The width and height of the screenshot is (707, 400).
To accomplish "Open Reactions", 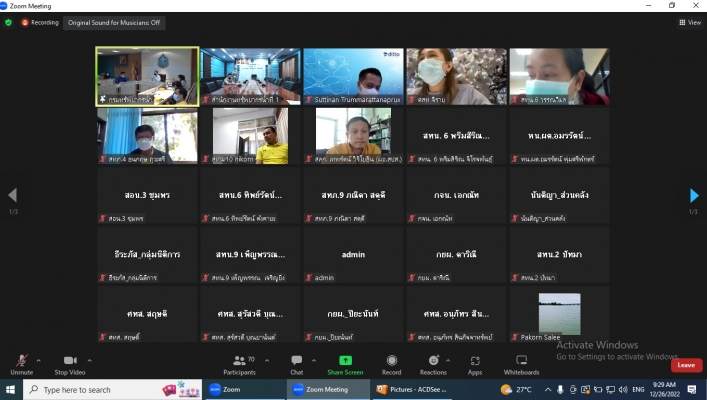I will (x=433, y=365).
